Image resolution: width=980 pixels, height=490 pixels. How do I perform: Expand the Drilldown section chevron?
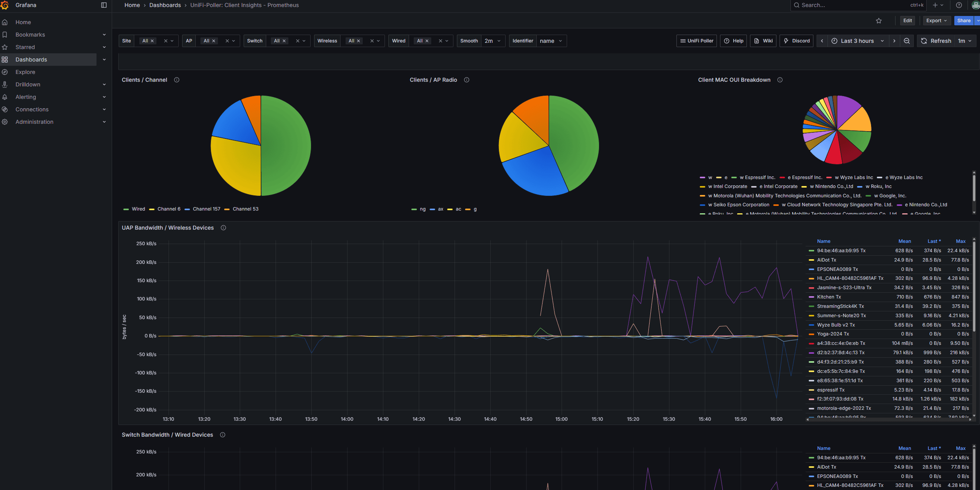104,84
